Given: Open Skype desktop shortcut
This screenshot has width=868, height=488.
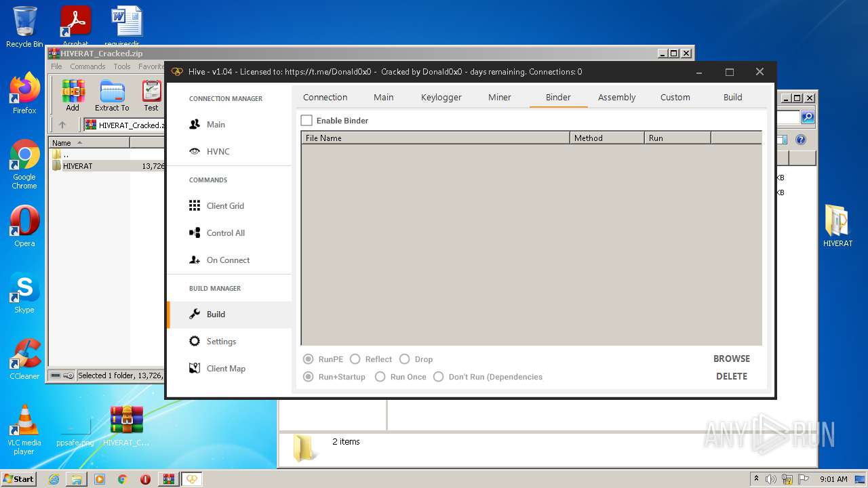Looking at the screenshot, I should pos(24,293).
